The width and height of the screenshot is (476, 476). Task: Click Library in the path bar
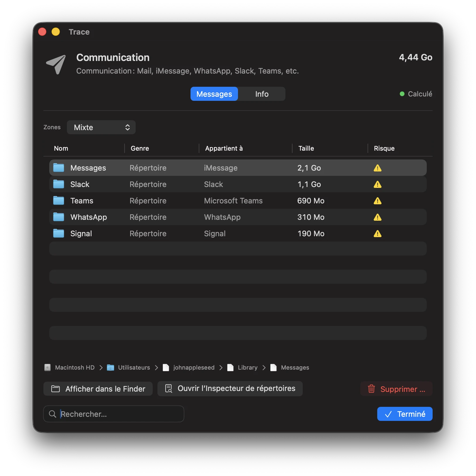(x=248, y=368)
